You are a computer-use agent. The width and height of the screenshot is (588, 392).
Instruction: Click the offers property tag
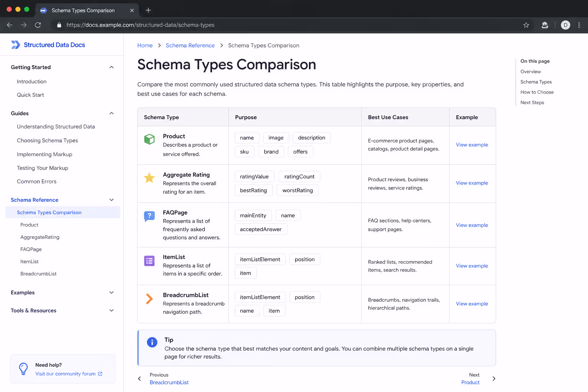301,152
